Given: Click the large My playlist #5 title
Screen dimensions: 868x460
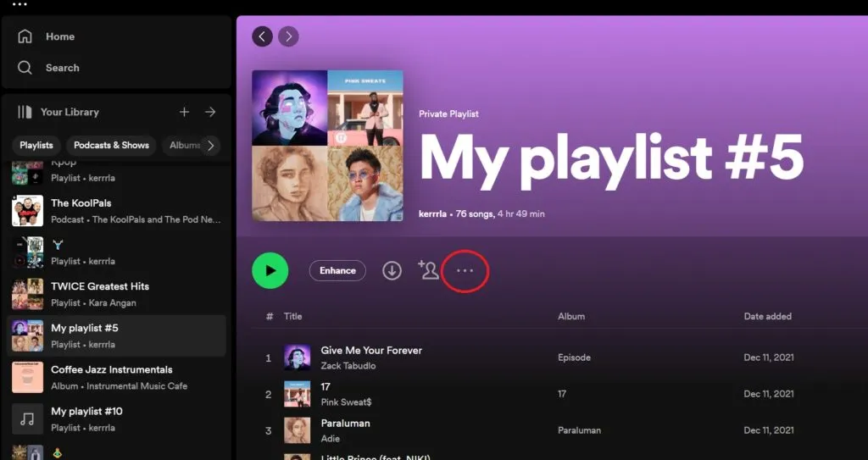Looking at the screenshot, I should [611, 161].
